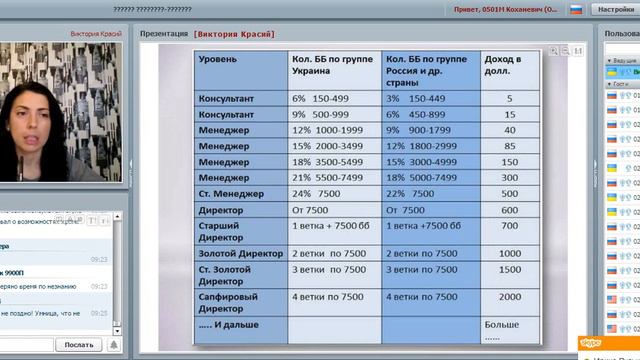Click the Доход в долл. column header
This screenshot has width=640, height=360.
click(510, 71)
